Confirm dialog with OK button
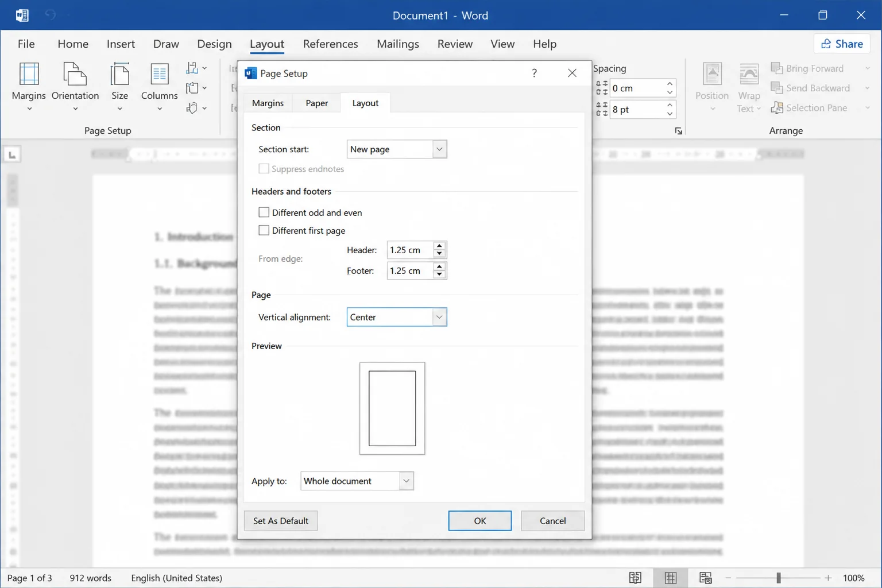The width and height of the screenshot is (882, 588). [x=480, y=521]
